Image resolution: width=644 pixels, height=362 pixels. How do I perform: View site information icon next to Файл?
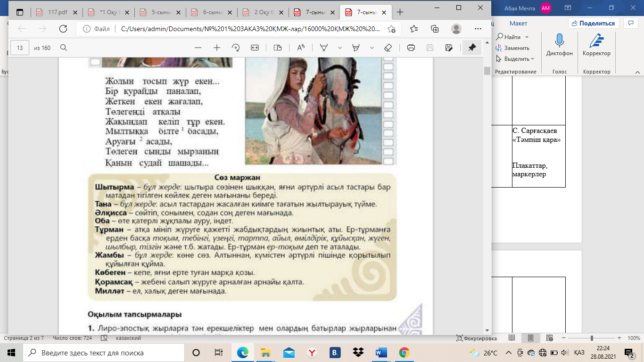tap(86, 29)
